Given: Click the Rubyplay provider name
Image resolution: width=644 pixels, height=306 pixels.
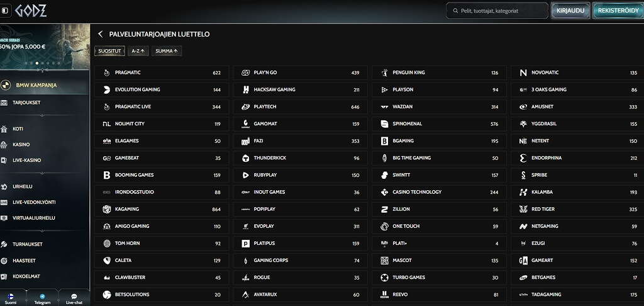Looking at the screenshot, I should [x=265, y=175].
